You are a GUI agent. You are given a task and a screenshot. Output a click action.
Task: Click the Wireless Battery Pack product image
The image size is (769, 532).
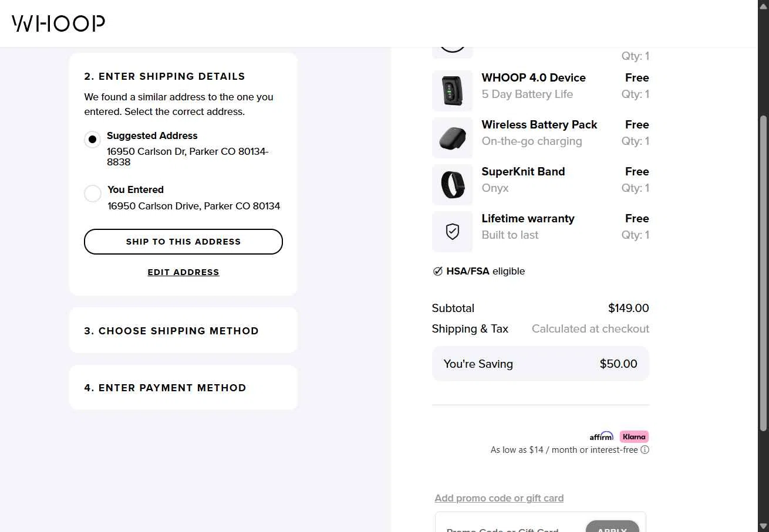[x=452, y=138]
